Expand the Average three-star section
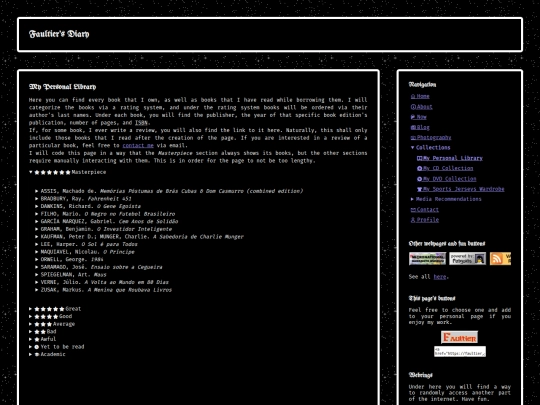540x405 pixels. click(31, 324)
